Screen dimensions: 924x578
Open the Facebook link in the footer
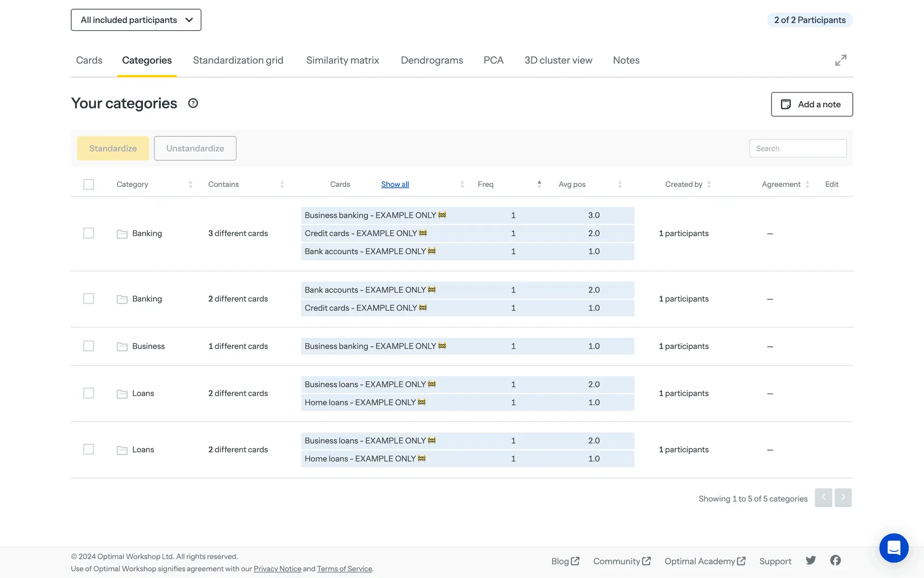(835, 560)
